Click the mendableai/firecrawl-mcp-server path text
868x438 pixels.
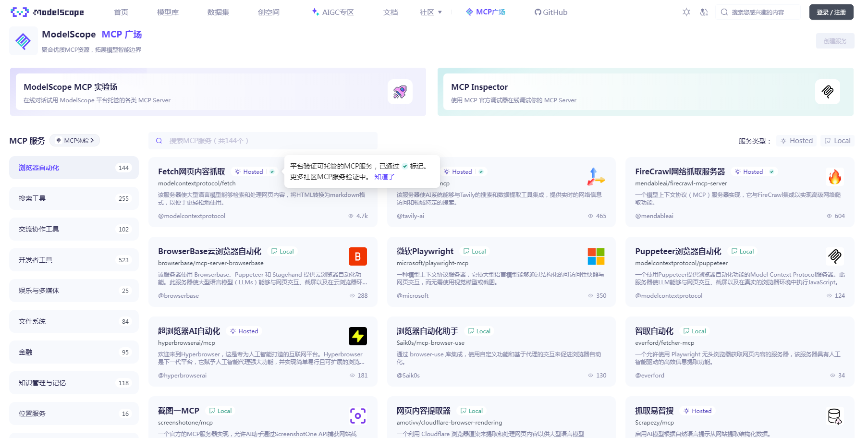tap(681, 183)
